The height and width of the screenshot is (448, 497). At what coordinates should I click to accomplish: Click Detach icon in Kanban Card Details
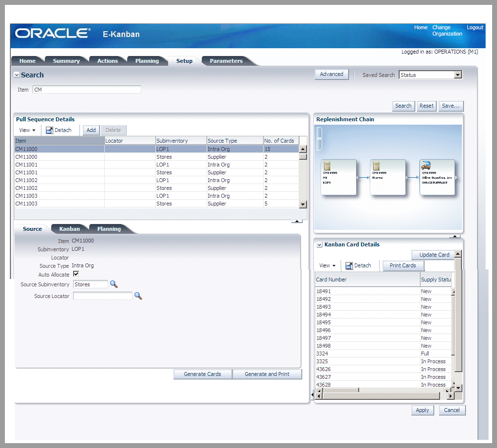[349, 265]
